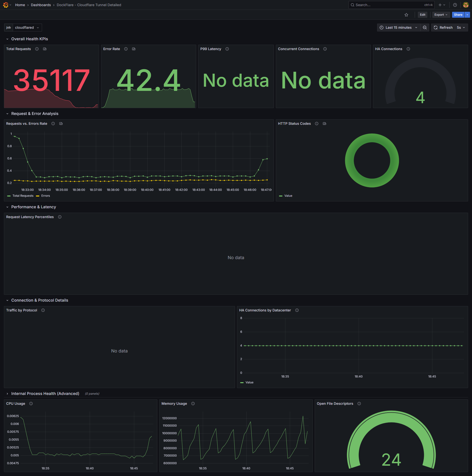
Task: Open the help question mark icon
Action: tap(455, 5)
